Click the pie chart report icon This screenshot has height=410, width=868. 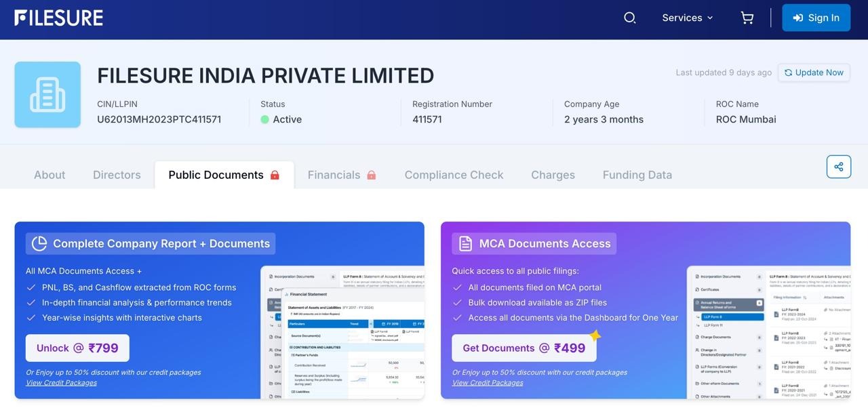[x=39, y=243]
